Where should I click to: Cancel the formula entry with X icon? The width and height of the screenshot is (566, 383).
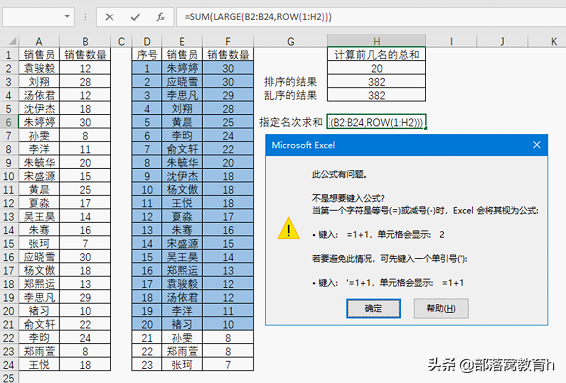coord(109,17)
